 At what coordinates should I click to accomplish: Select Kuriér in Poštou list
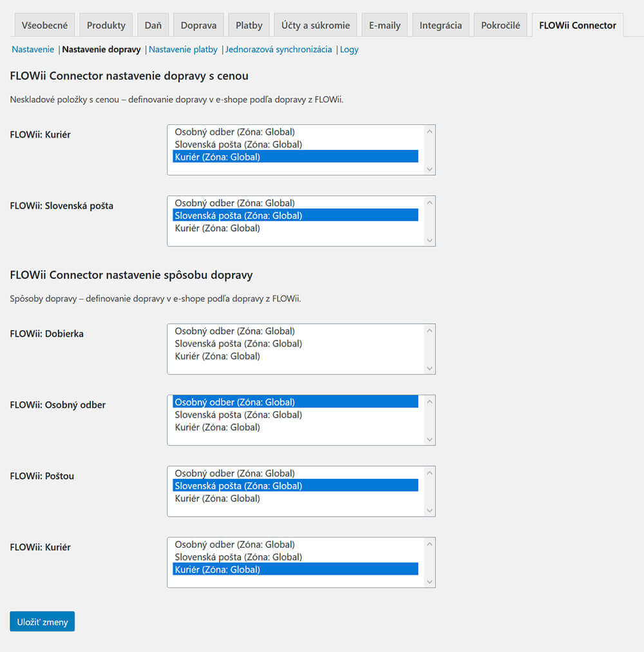tap(296, 498)
